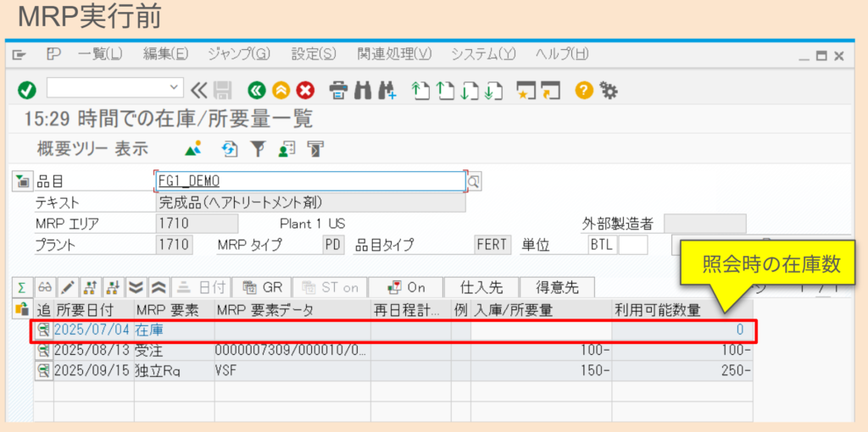This screenshot has height=432, width=868.
Task: Click the 品目 material input field
Action: [309, 181]
